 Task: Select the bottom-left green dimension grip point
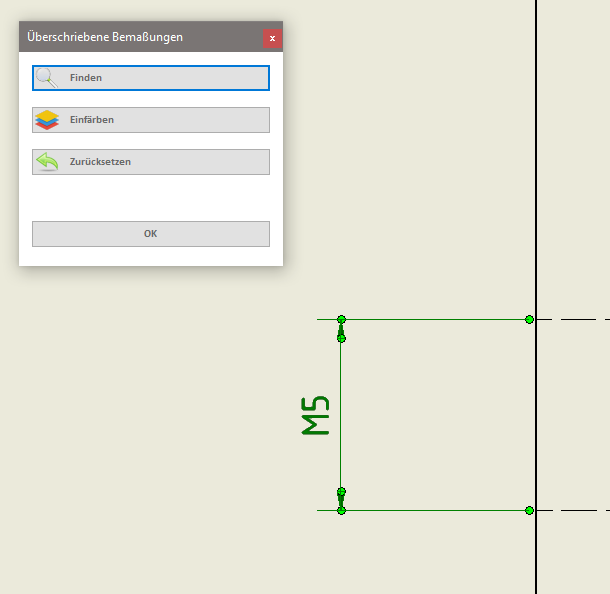tap(341, 510)
